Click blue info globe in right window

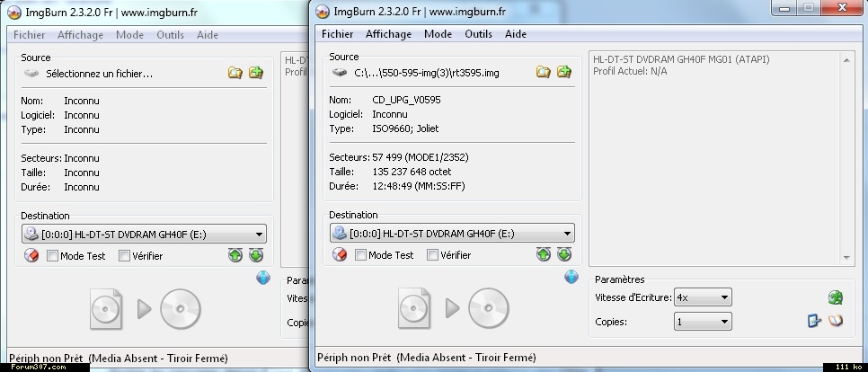571,277
